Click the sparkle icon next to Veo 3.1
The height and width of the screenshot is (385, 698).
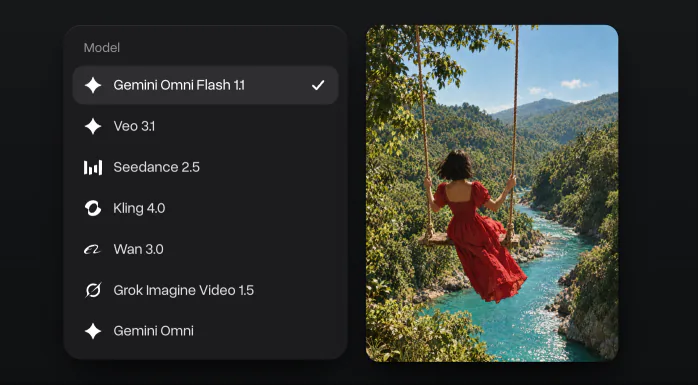[x=93, y=126]
